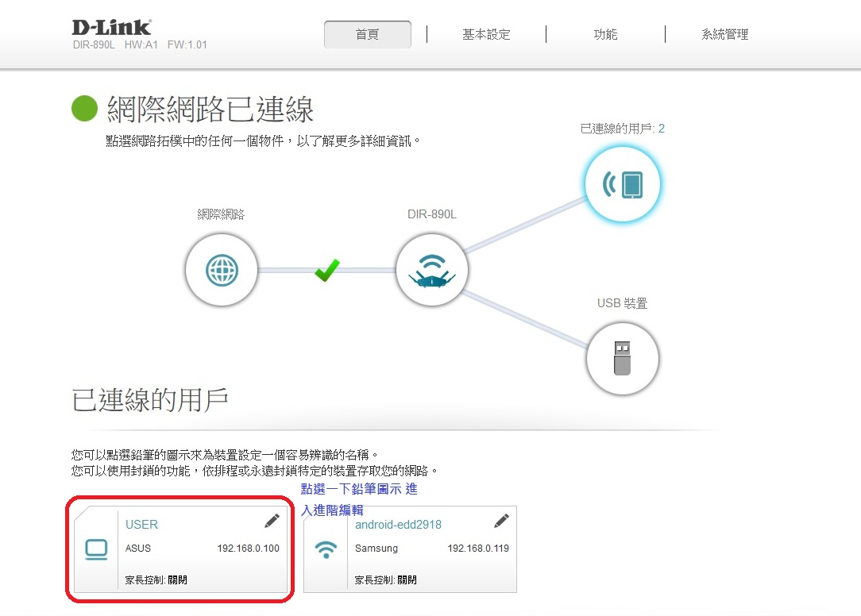The image size is (861, 616).
Task: Click the green checkmark connection status
Action: (326, 270)
